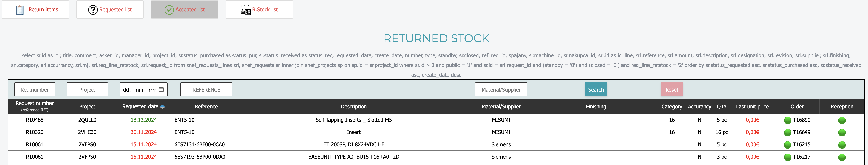868x165 pixels.
Task: Click the Return items clipboard icon
Action: click(x=20, y=10)
